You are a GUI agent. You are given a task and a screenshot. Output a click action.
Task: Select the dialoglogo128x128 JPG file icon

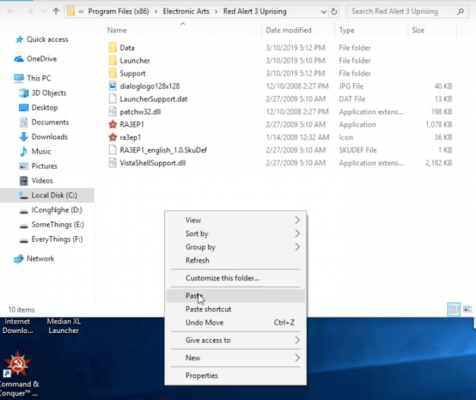[x=113, y=86]
